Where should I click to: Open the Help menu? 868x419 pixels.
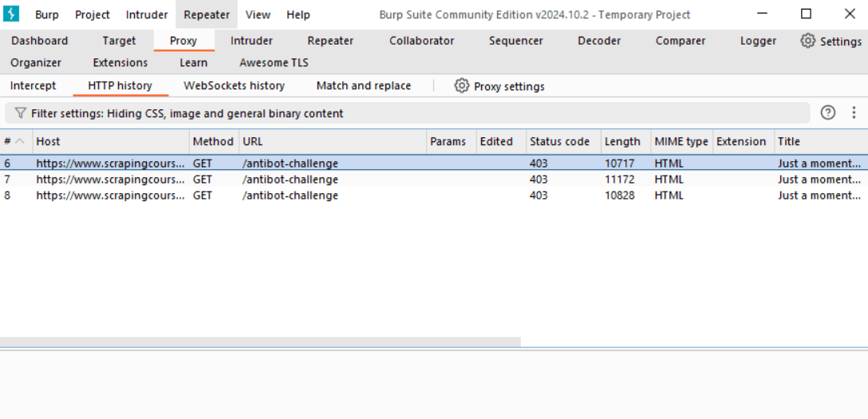point(298,15)
